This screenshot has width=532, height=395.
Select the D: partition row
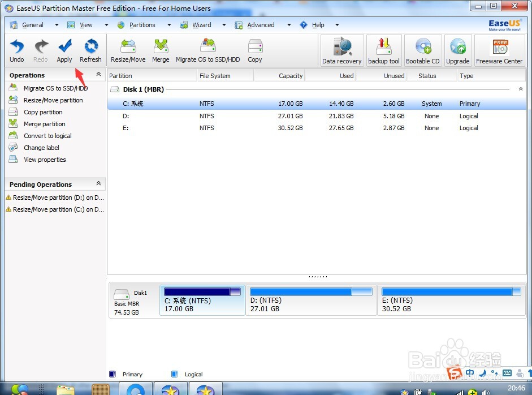point(317,116)
